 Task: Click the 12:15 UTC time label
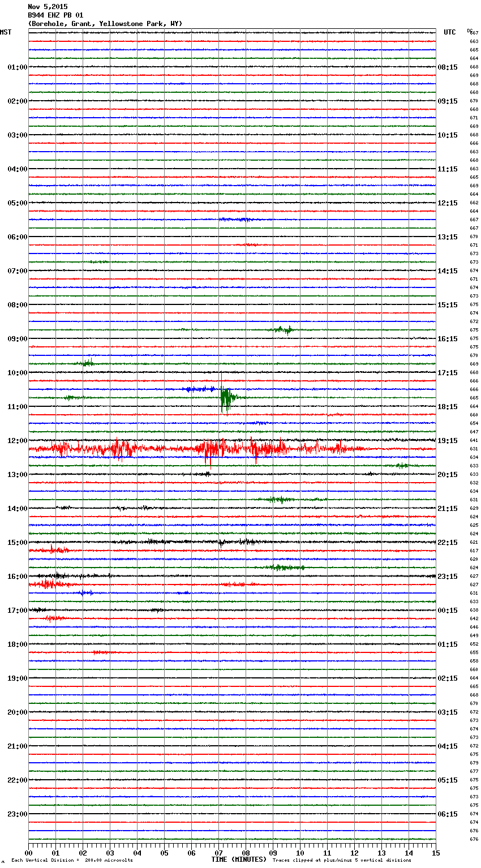[x=448, y=203]
